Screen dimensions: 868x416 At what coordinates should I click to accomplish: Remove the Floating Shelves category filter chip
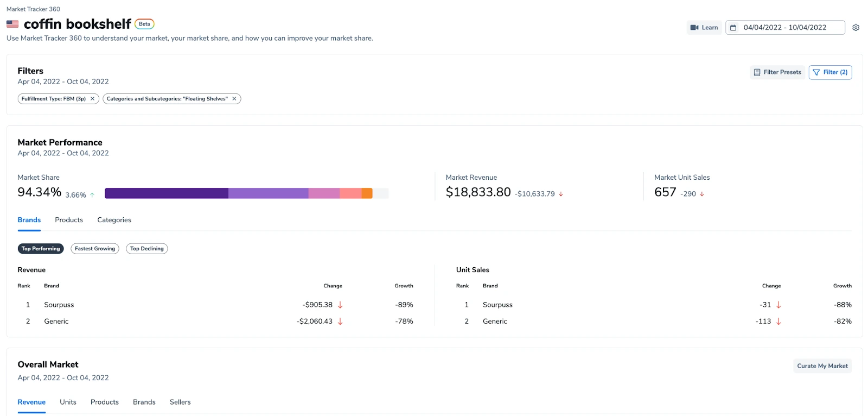point(234,99)
